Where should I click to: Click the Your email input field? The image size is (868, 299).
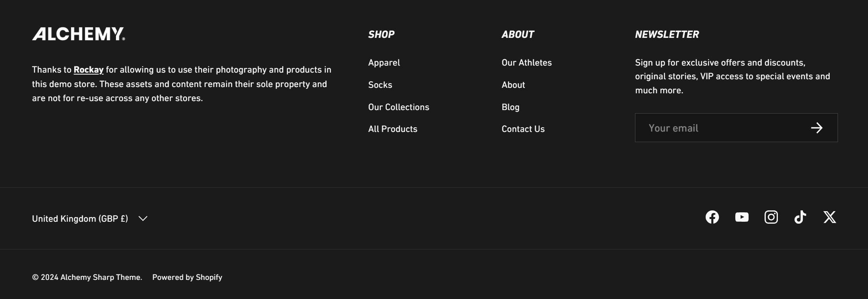pyautogui.click(x=736, y=128)
